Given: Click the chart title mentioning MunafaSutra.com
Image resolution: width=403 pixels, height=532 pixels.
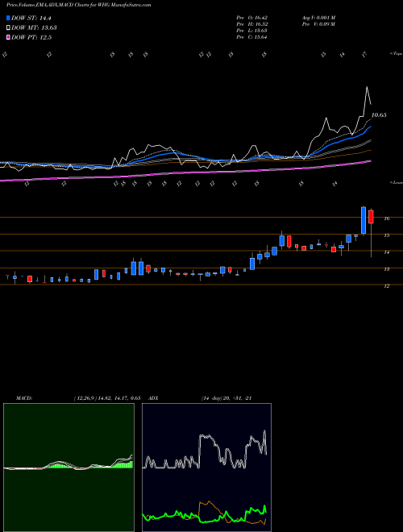Looking at the screenshot, I should pos(79,6).
